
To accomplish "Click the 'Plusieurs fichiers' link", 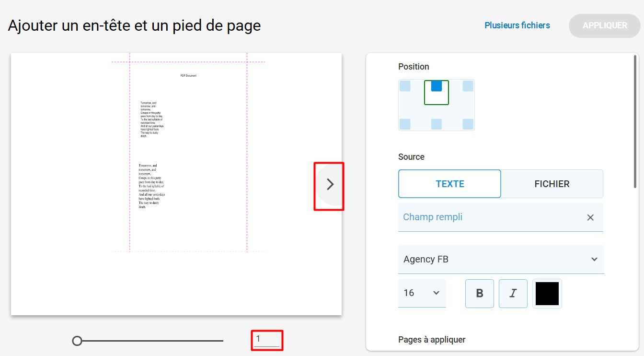I will point(517,25).
